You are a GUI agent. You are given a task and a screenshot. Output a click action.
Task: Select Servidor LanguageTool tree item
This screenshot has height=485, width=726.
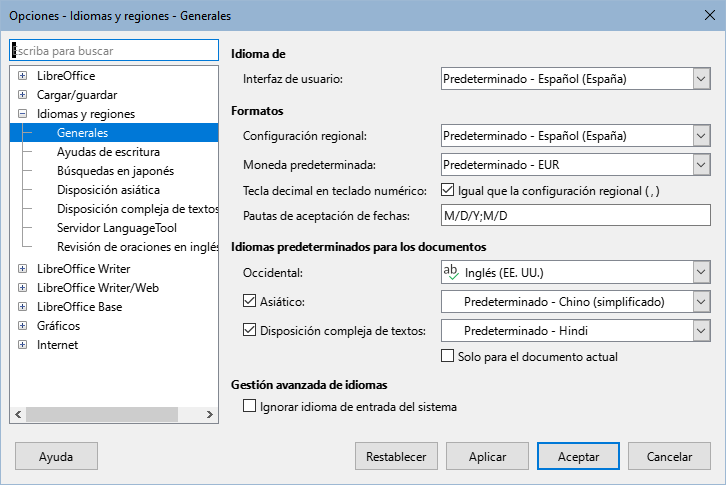coord(117,227)
